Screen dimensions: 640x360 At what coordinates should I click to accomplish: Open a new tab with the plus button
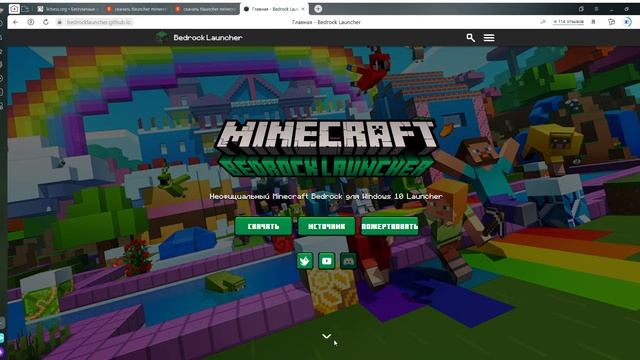[318, 9]
